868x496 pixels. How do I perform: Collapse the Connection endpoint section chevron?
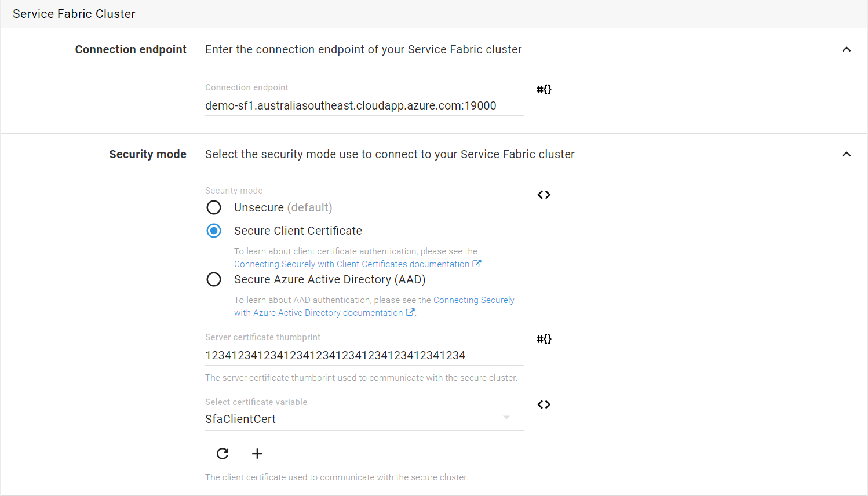tap(846, 49)
